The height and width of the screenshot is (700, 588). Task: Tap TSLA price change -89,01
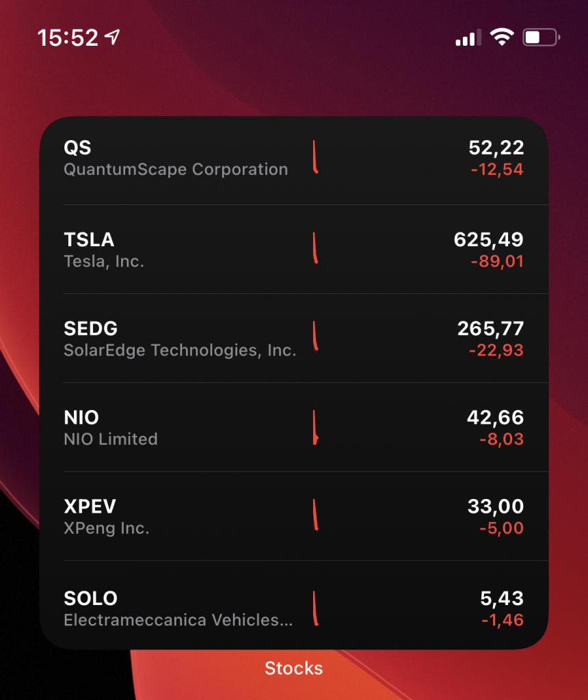point(497,261)
